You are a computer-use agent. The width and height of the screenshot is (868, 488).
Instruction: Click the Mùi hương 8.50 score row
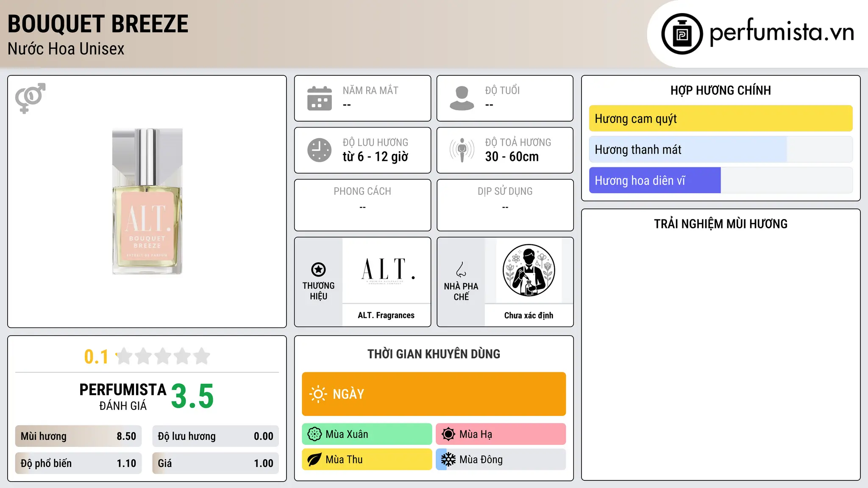click(x=78, y=436)
